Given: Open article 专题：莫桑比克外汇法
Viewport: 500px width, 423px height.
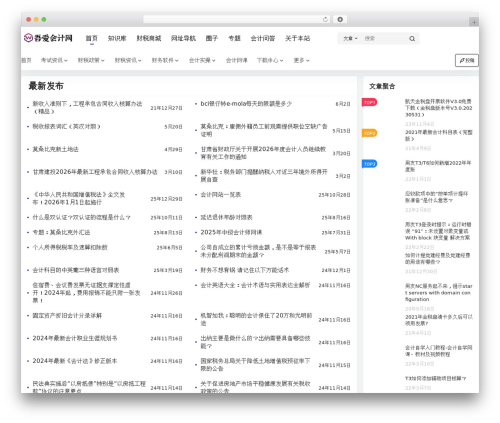Looking at the screenshot, I should click(61, 232).
